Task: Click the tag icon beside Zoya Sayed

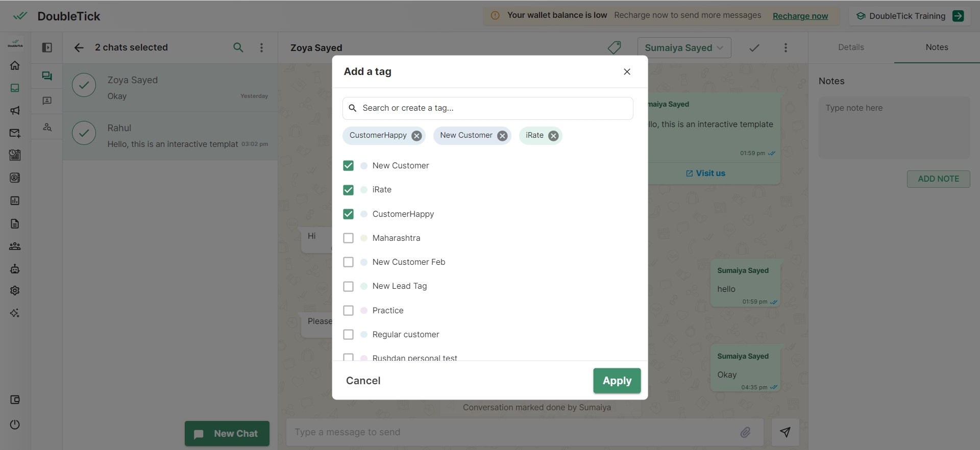Action: click(x=615, y=47)
